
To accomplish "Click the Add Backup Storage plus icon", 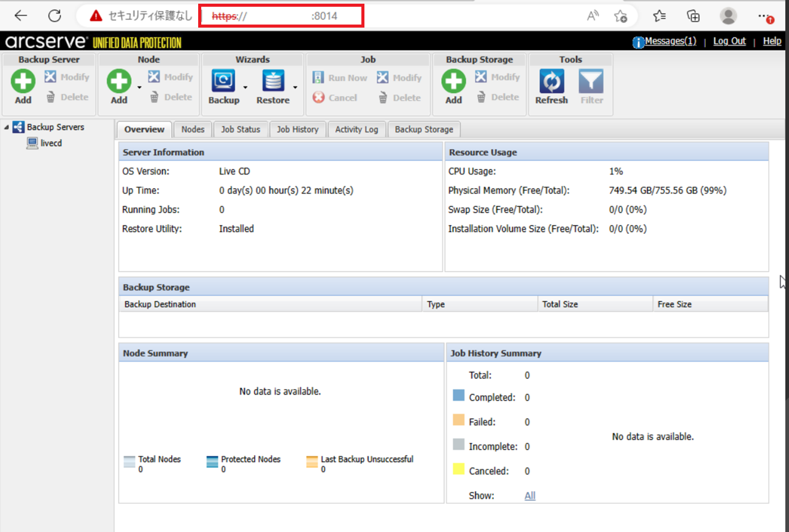I will coord(453,81).
